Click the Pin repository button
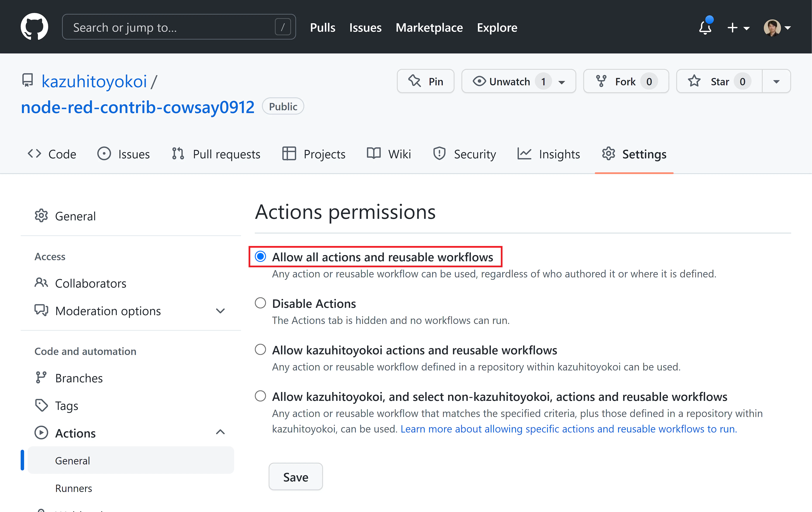 425,81
